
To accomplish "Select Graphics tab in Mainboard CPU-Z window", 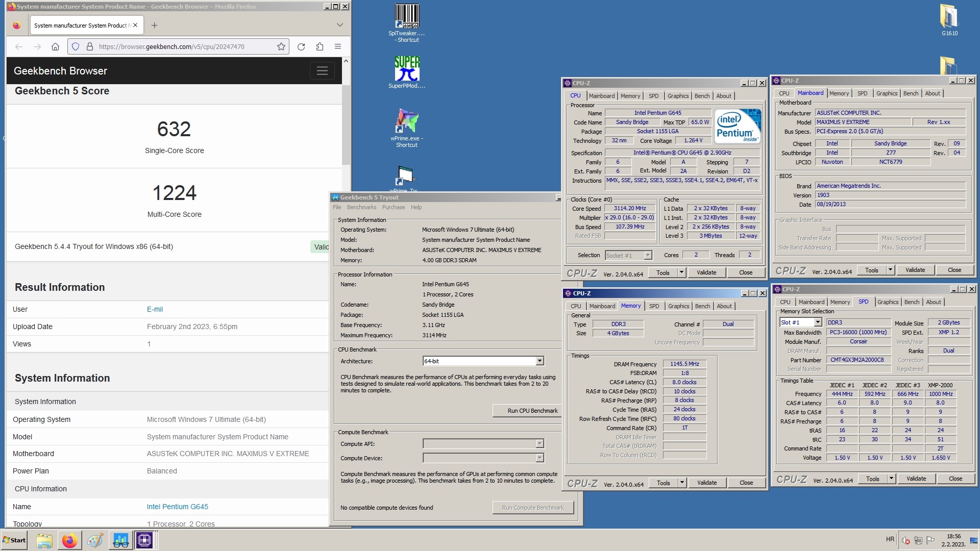I will point(887,93).
